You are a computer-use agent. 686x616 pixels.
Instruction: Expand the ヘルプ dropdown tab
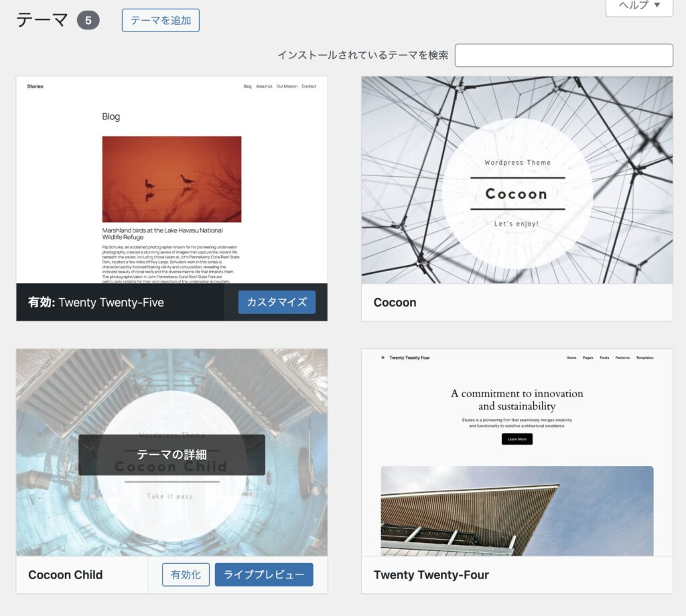point(639,5)
